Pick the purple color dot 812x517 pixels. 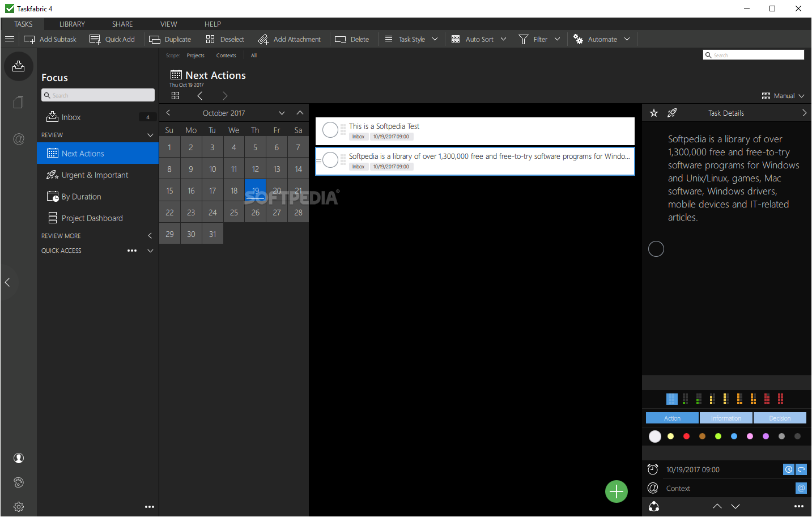coord(766,436)
